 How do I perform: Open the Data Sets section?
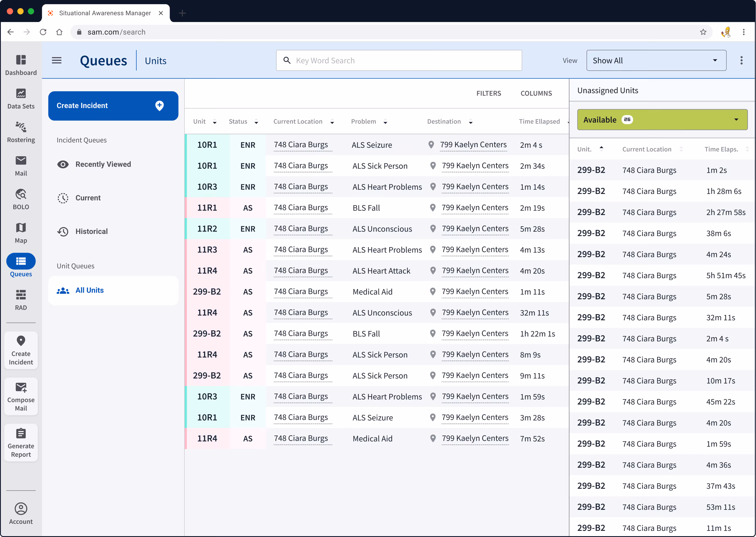point(21,99)
